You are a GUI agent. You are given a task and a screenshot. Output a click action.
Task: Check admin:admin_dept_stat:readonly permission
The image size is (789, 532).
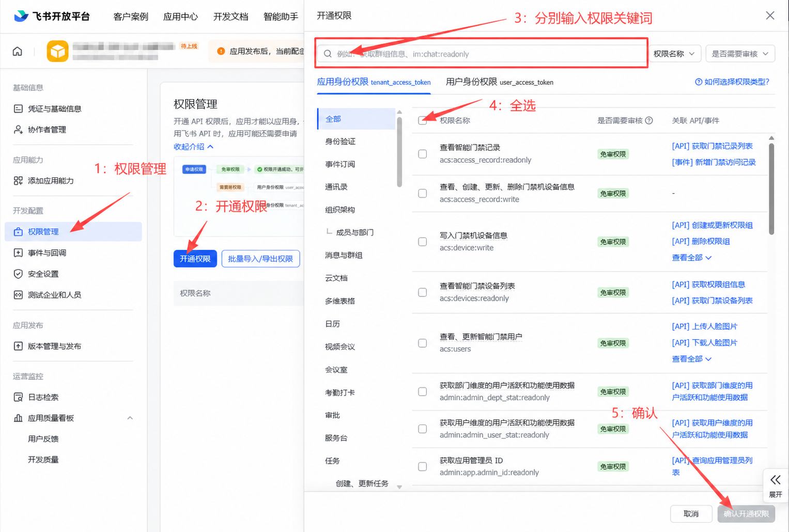tap(422, 392)
